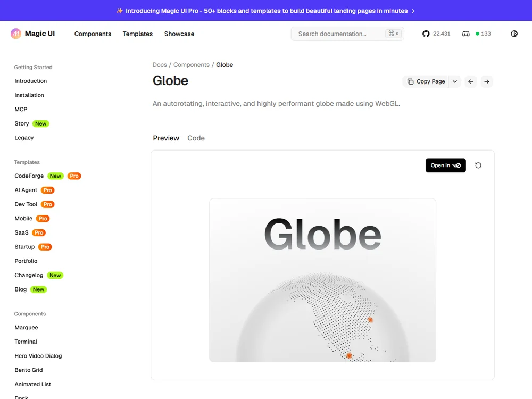Screen dimensions: 532x399
Task: Click the 22,431 GitHub stars count
Action: (x=442, y=34)
